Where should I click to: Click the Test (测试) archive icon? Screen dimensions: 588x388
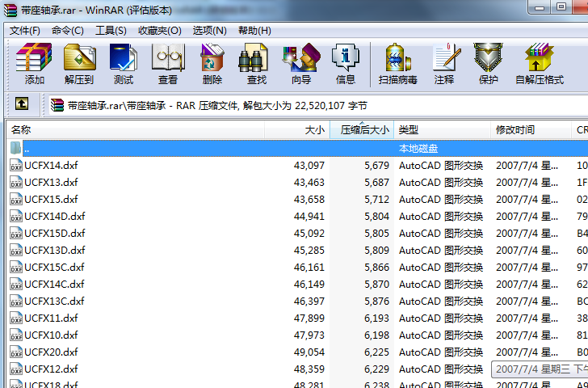tap(124, 57)
